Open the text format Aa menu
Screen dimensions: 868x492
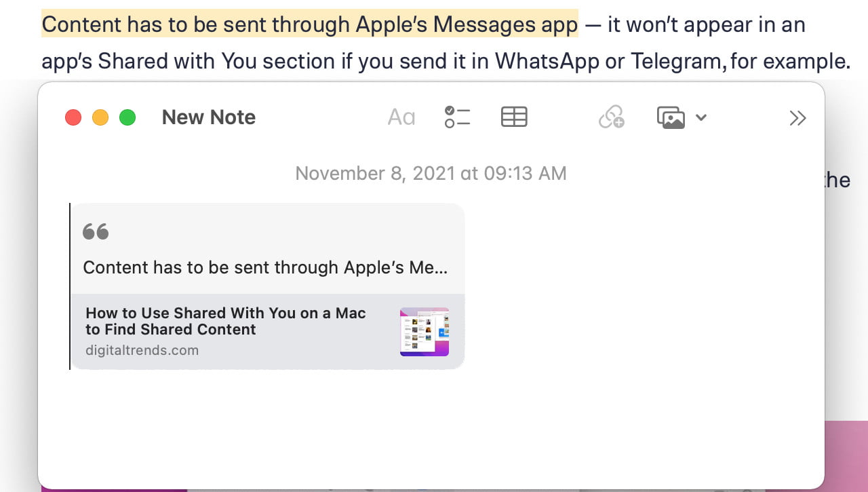401,117
